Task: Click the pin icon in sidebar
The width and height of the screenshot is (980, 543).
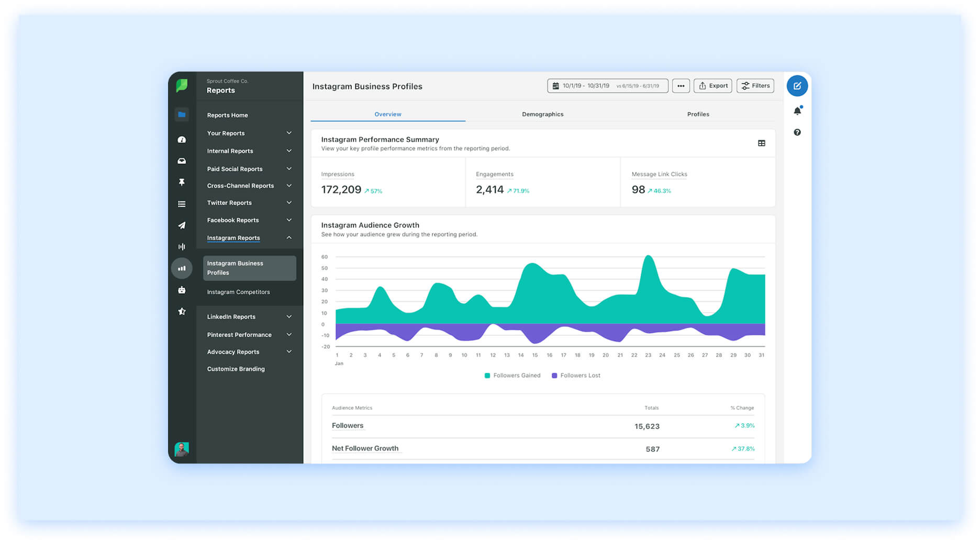Action: 182,182
